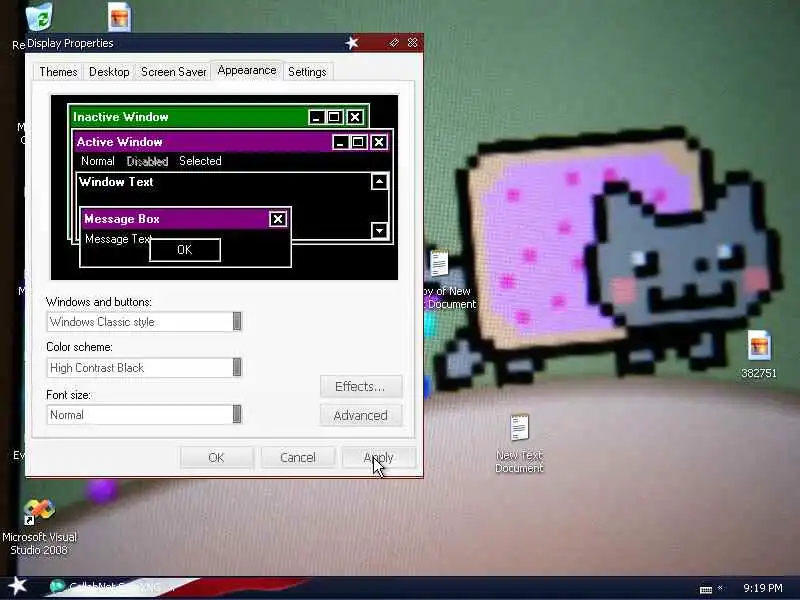Open the Recycle Bin desktop icon
The image size is (800, 600).
click(39, 17)
